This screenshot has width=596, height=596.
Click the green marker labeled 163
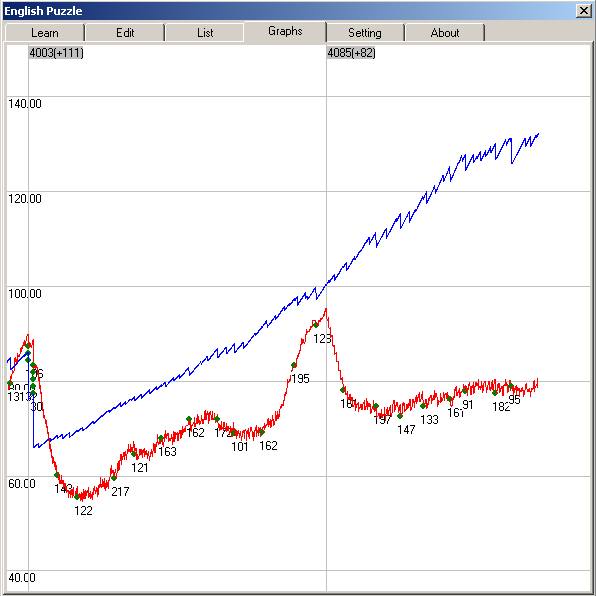click(x=160, y=438)
